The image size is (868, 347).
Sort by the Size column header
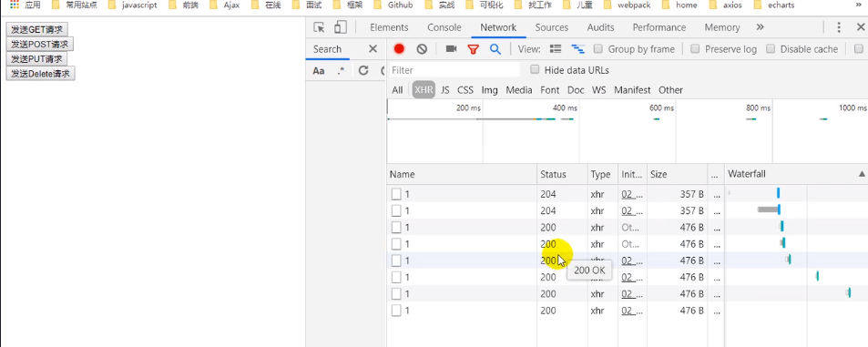678,174
